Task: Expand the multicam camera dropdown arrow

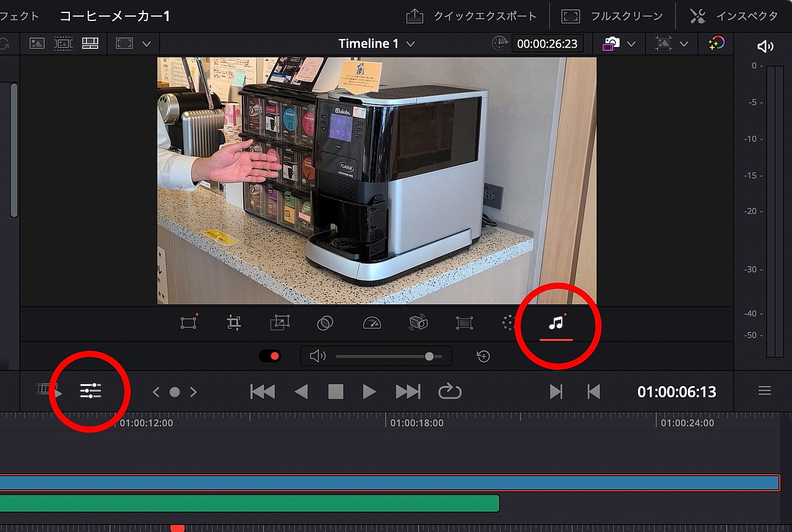Action: (x=631, y=43)
